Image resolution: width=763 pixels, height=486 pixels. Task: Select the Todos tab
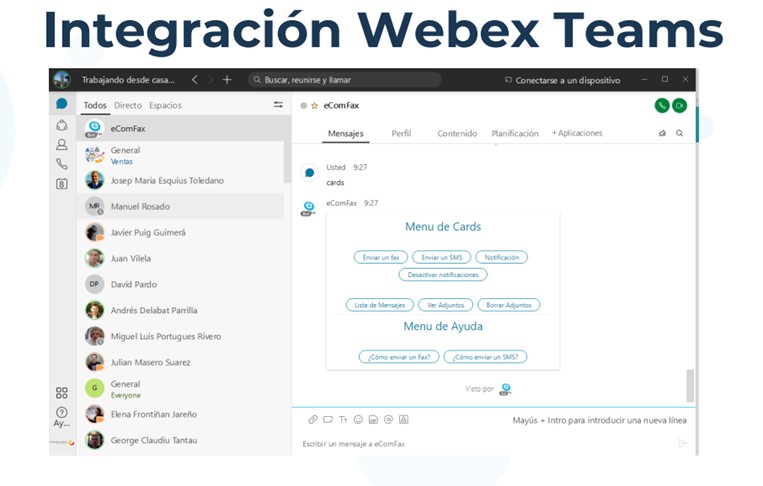coord(95,105)
